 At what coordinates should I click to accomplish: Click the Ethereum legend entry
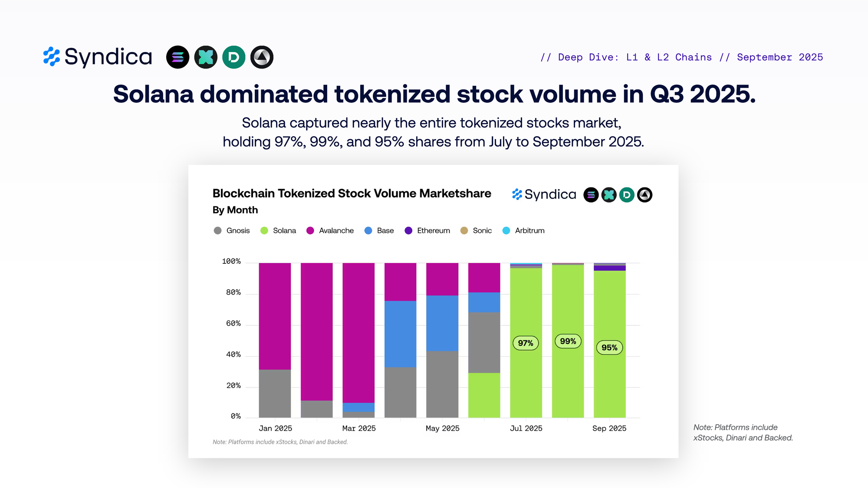tap(427, 230)
